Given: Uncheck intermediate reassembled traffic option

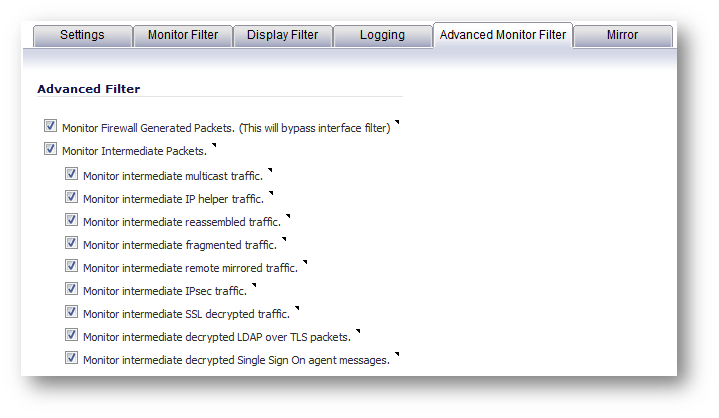Looking at the screenshot, I should (x=71, y=220).
